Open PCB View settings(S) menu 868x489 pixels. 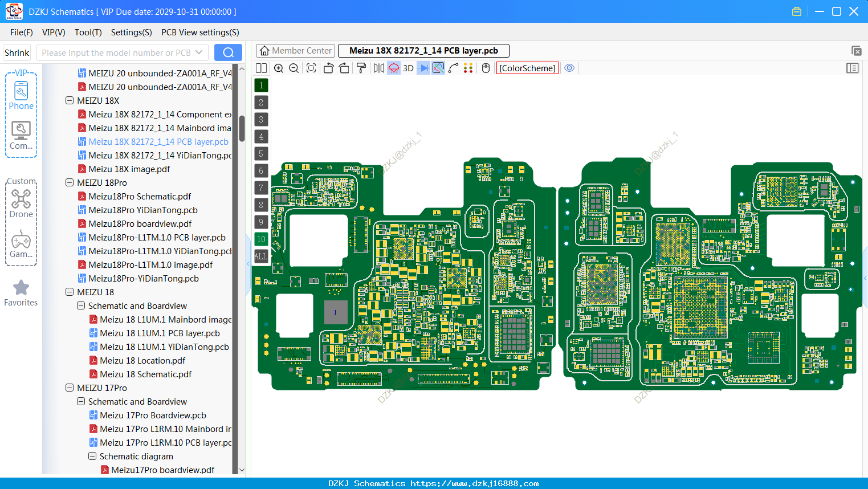click(x=200, y=32)
